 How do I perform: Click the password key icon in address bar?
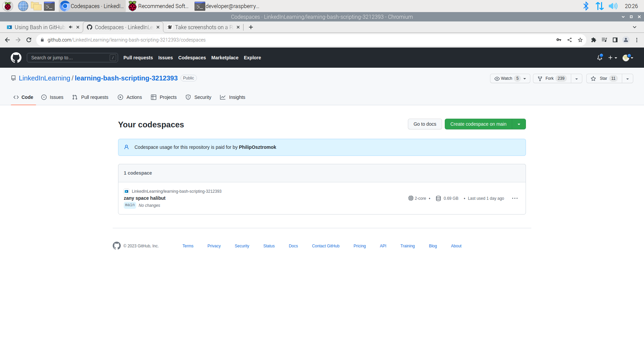(x=559, y=40)
